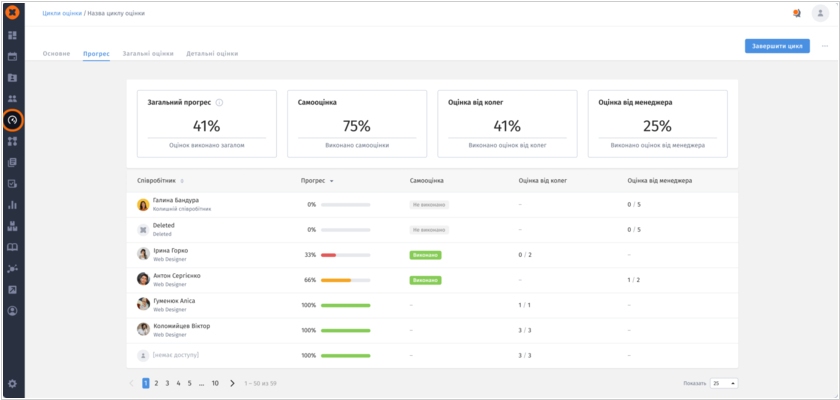Image resolution: width=840 pixels, height=400 pixels.
Task: Click the highlighted performance gauge sidebar icon
Action: (x=13, y=120)
